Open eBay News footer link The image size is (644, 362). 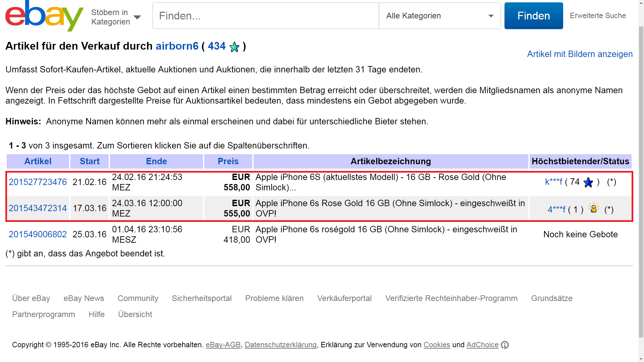pyautogui.click(x=84, y=298)
